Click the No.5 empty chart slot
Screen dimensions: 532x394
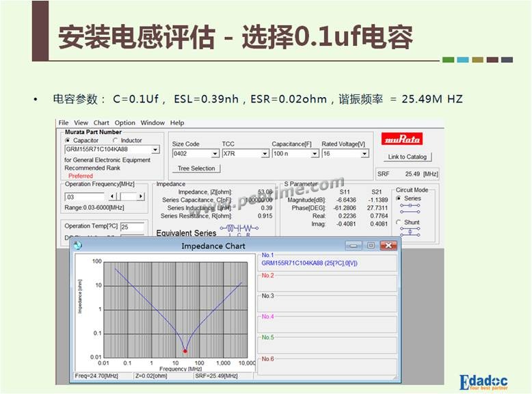[328, 344]
